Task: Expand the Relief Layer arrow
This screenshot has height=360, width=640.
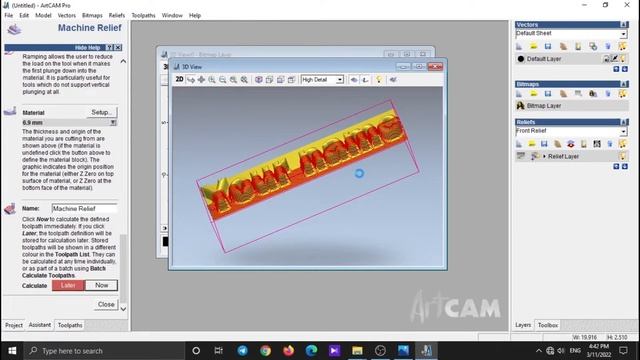Action: pyautogui.click(x=544, y=156)
